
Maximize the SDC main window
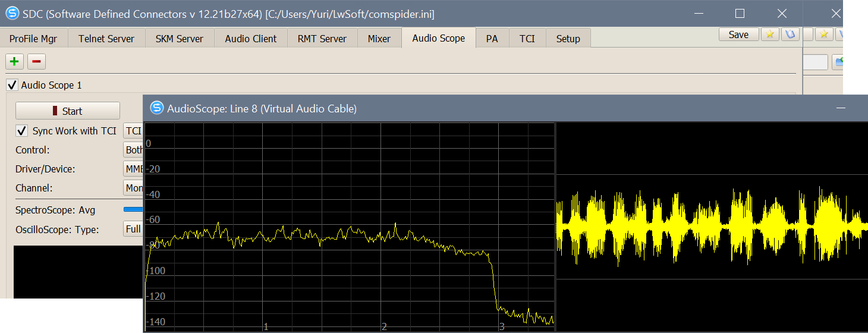[740, 13]
